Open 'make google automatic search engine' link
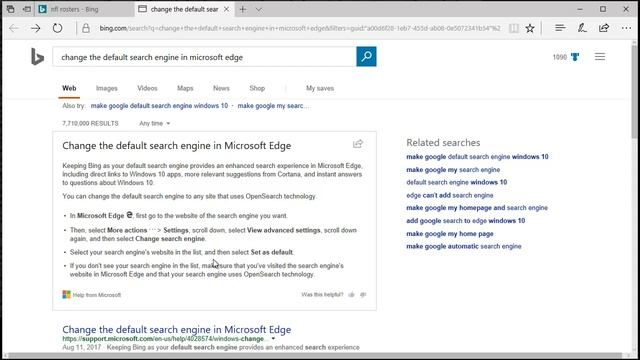Screen dimensions: 640x360 pos(464,246)
